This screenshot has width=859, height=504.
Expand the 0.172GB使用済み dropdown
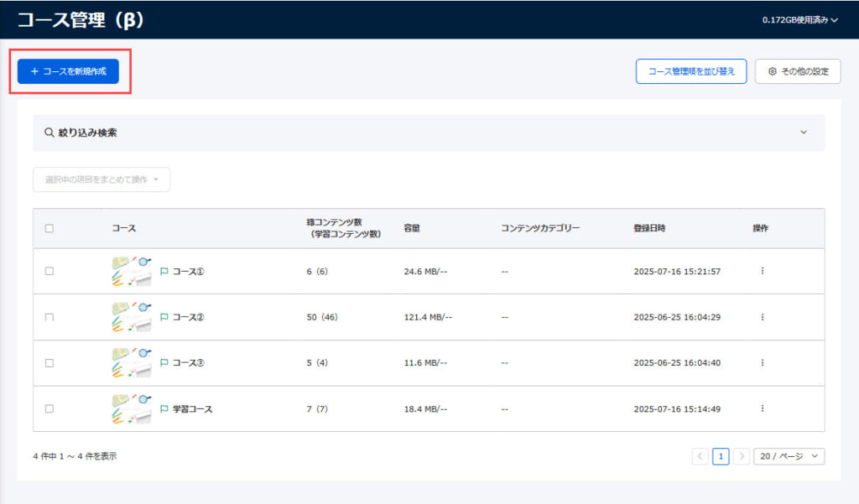(x=799, y=20)
